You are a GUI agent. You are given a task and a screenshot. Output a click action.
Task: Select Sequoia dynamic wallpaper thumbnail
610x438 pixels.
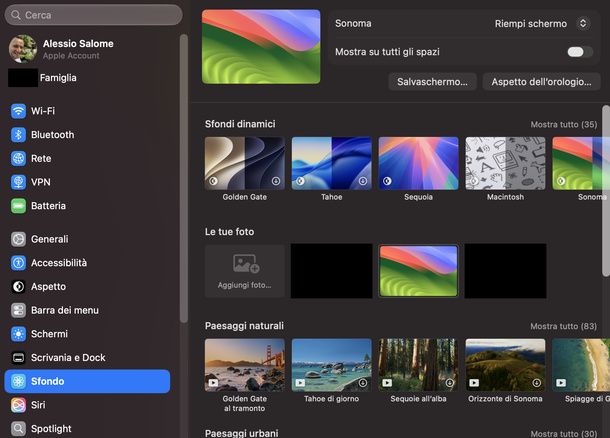[x=419, y=163]
